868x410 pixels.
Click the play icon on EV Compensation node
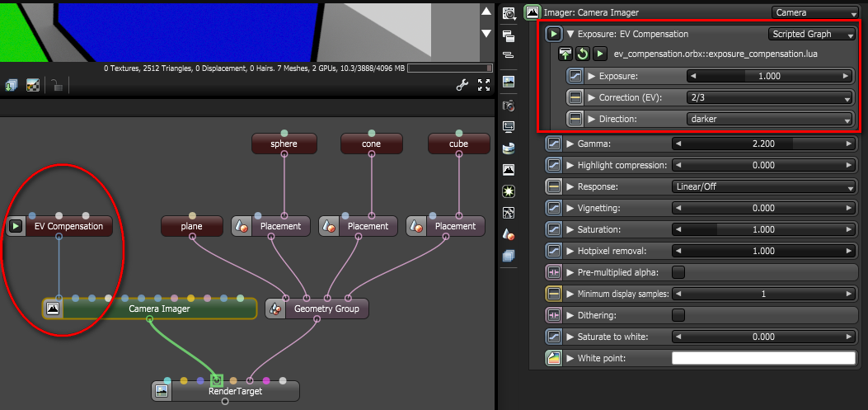point(16,226)
